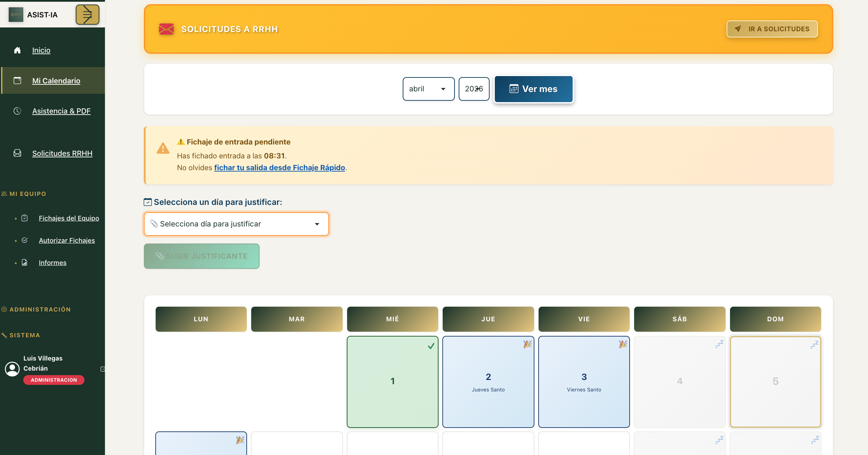This screenshot has height=455, width=868.
Task: Expand the Administración sidebar section
Action: pyautogui.click(x=40, y=309)
